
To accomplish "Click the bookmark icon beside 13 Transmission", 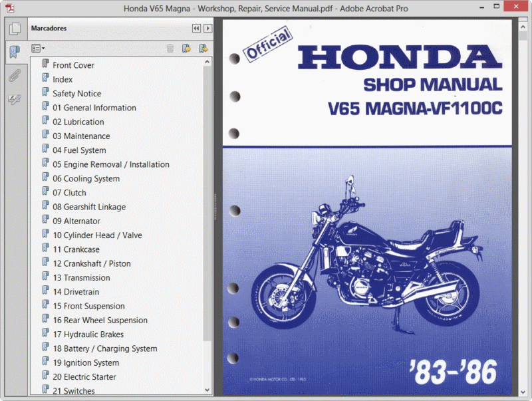I will [45, 276].
